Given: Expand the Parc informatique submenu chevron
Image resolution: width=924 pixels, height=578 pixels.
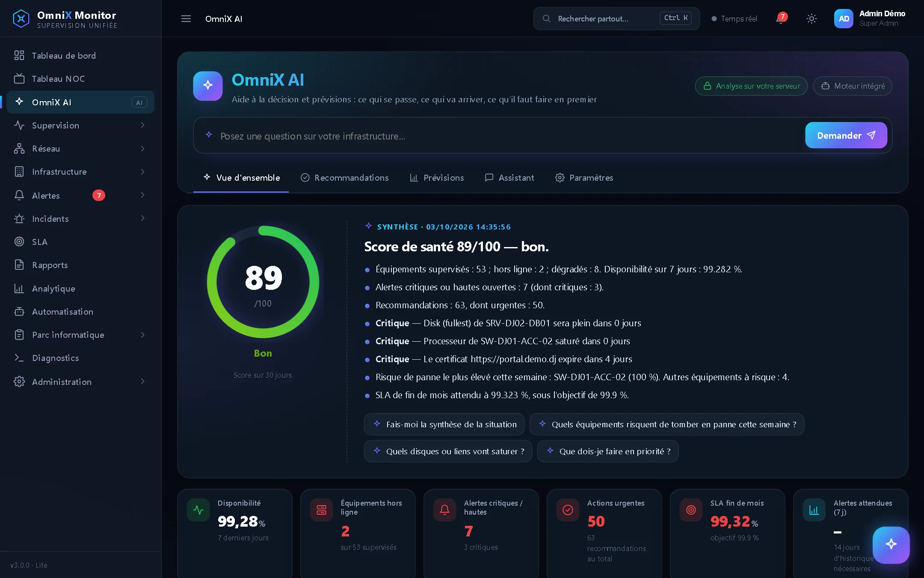Looking at the screenshot, I should (143, 335).
